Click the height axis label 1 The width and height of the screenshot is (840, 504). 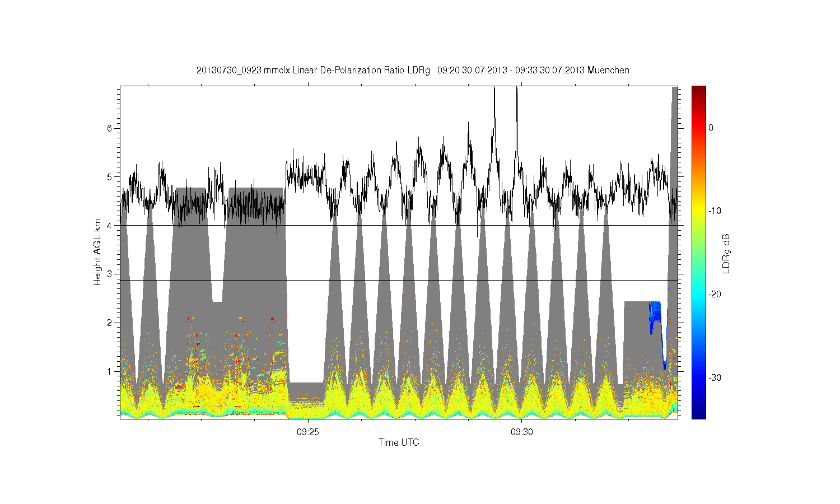pyautogui.click(x=110, y=371)
